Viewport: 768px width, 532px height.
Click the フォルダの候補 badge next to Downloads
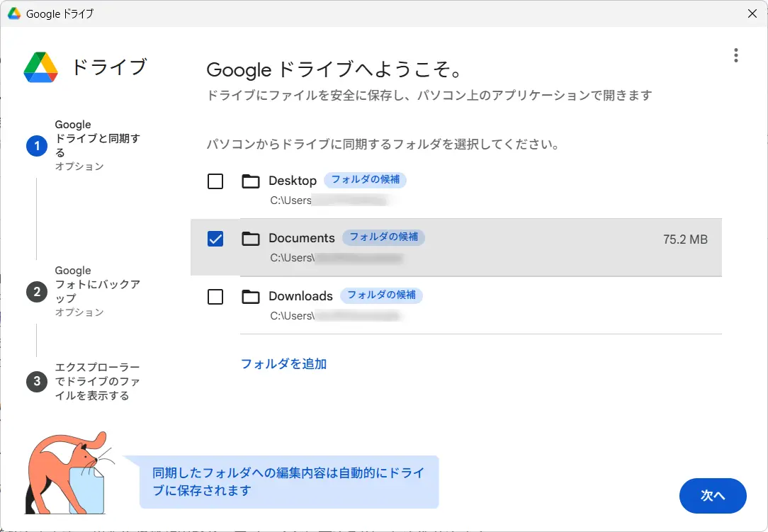(x=381, y=295)
